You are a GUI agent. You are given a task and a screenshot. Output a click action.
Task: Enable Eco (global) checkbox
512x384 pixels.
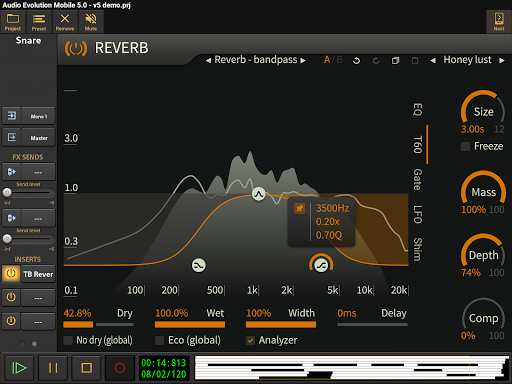pos(159,340)
